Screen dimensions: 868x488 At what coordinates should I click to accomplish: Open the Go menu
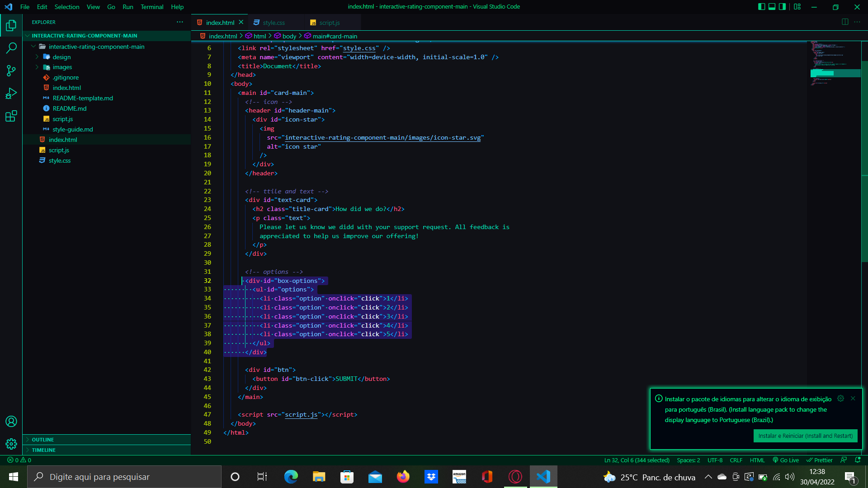pyautogui.click(x=111, y=7)
